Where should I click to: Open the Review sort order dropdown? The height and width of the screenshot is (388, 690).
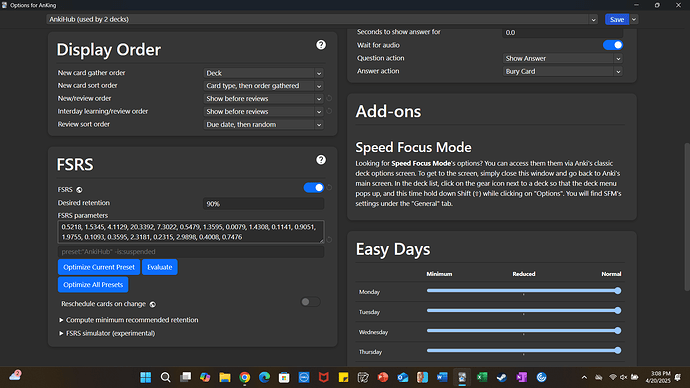coord(264,124)
